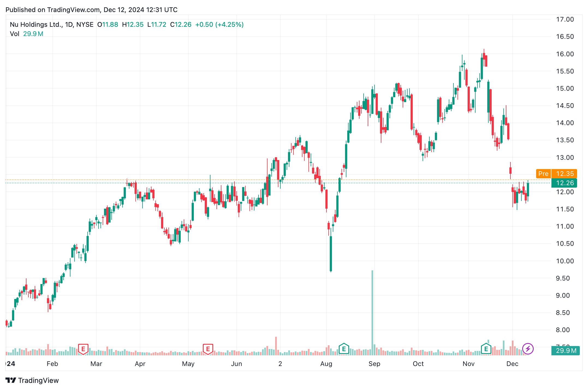Screen dimensions: 588x390
Task: Click the Nov label on time axis
Action: tap(469, 364)
